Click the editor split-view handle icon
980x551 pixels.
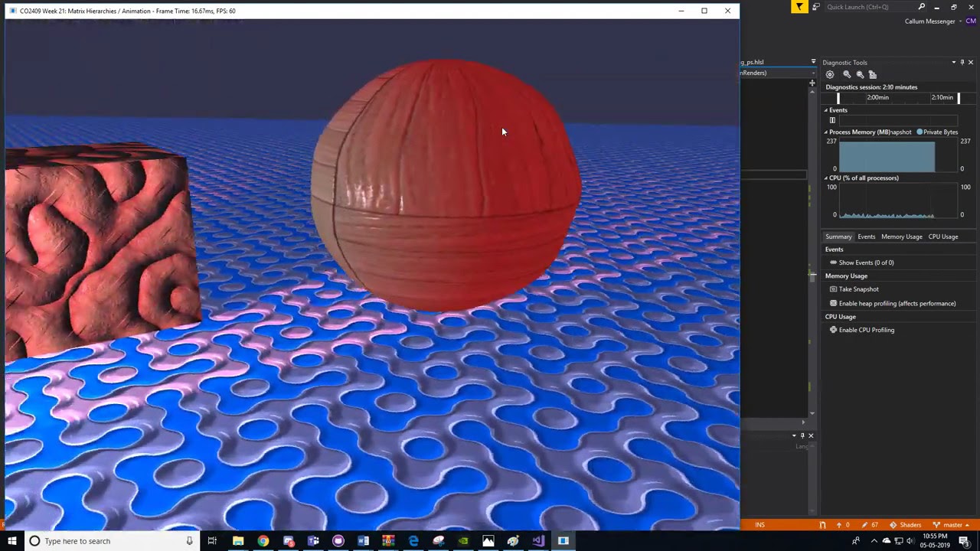812,83
